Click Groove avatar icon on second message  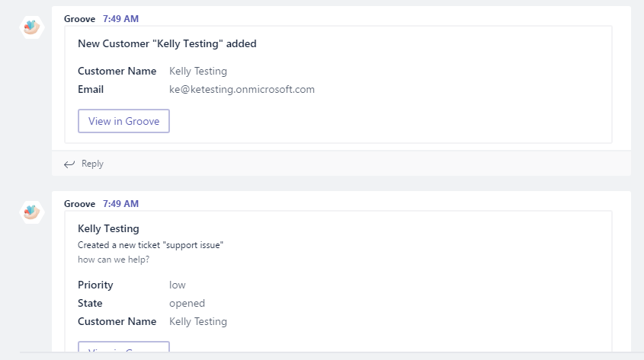[x=31, y=212]
